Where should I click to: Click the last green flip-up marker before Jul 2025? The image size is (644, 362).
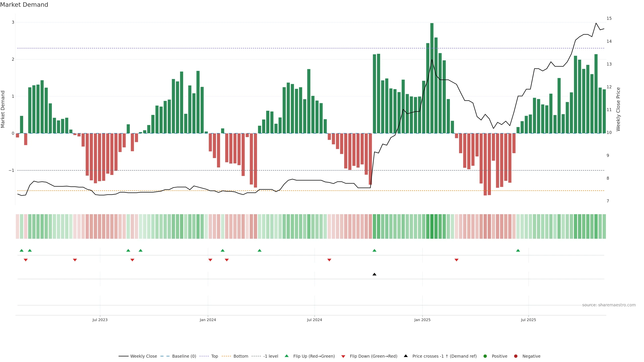[x=518, y=250]
